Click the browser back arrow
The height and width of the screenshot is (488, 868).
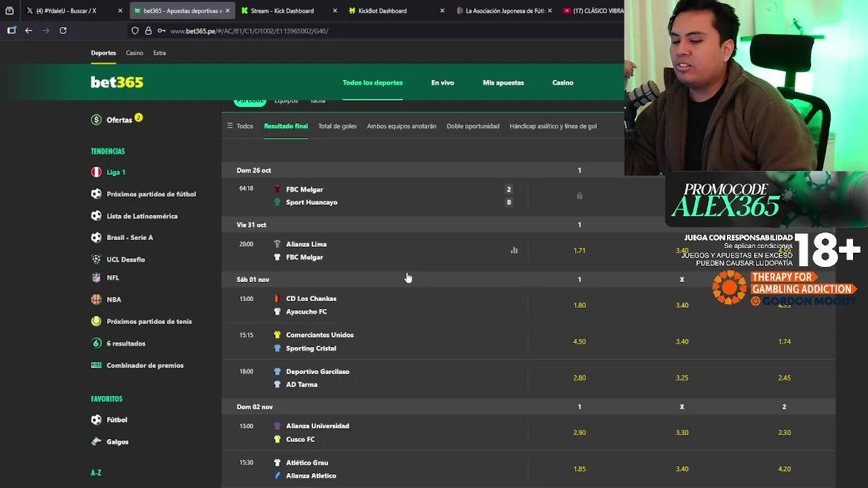click(x=28, y=30)
